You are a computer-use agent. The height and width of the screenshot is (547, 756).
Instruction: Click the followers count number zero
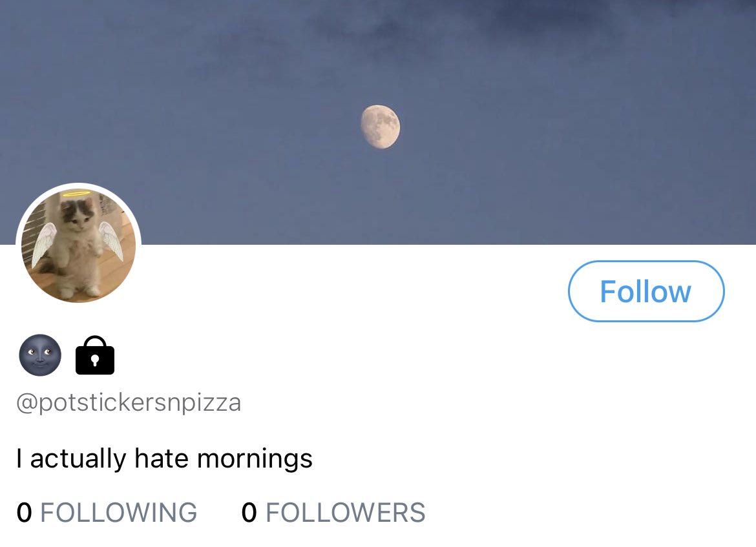click(x=249, y=512)
